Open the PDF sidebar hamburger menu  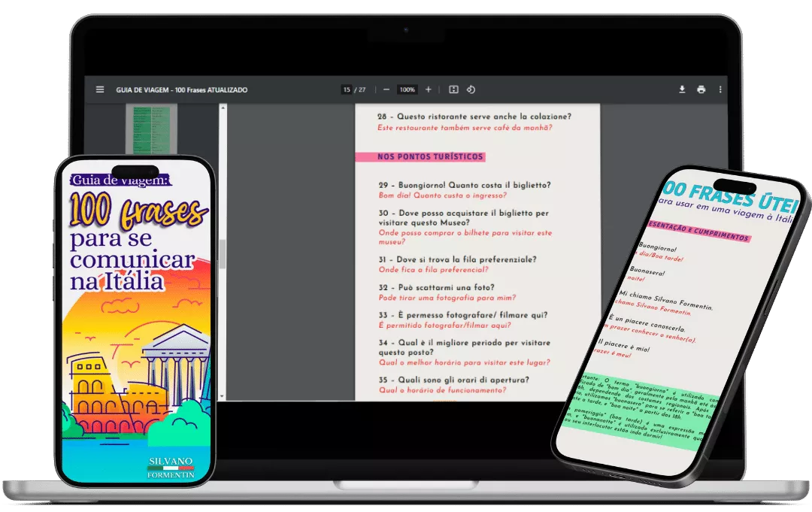[100, 89]
